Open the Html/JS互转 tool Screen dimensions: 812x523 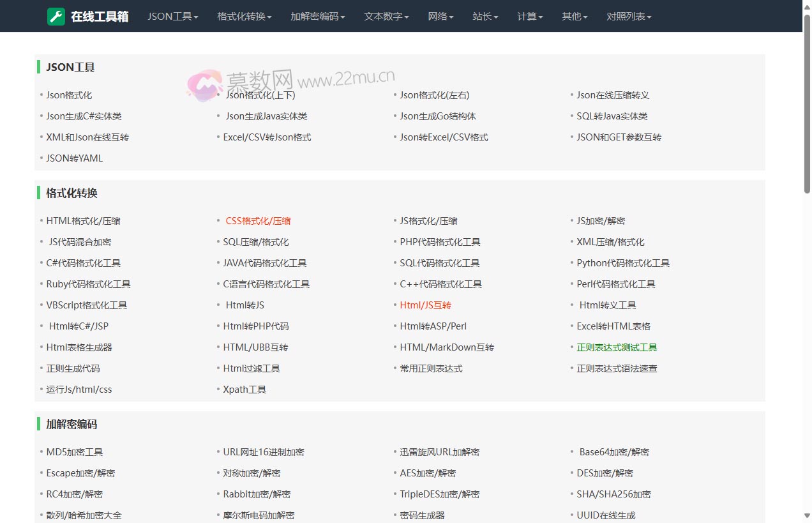[x=425, y=305]
